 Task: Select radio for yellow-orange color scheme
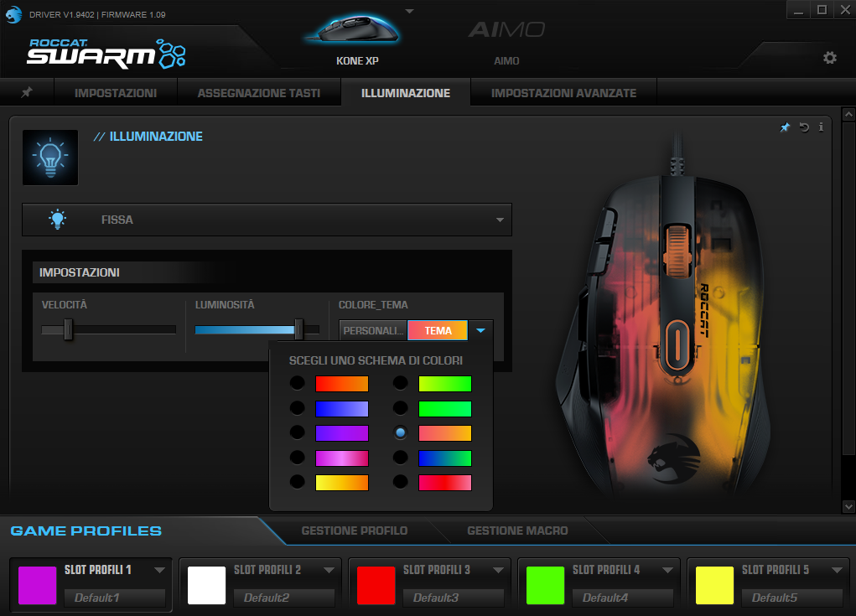pos(297,481)
